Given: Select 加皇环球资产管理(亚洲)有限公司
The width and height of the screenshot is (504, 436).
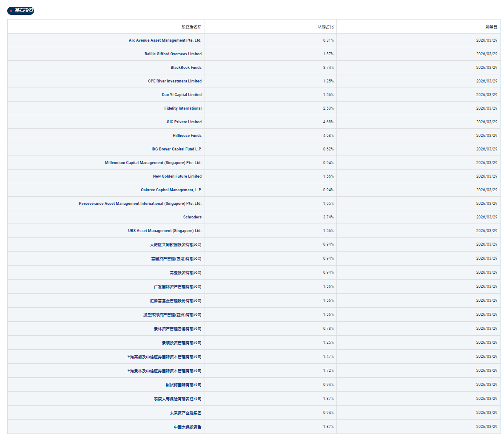Looking at the screenshot, I should [x=172, y=315].
